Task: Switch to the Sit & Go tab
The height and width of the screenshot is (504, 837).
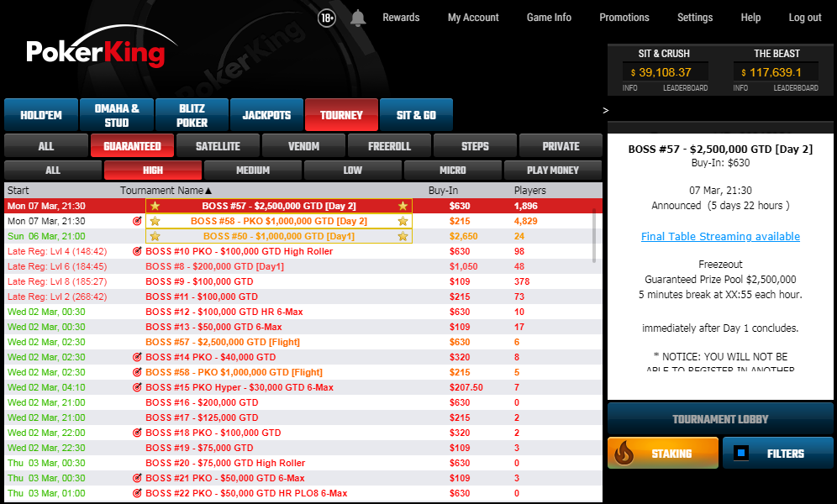Action: (x=416, y=115)
